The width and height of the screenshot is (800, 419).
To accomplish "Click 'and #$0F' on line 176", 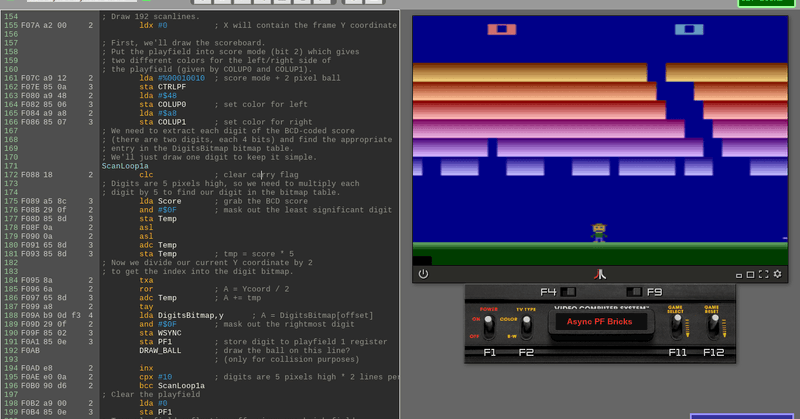I will click(x=158, y=210).
